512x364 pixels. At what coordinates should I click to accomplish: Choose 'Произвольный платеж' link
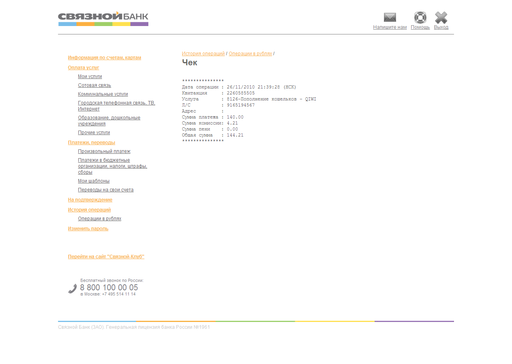pos(104,152)
